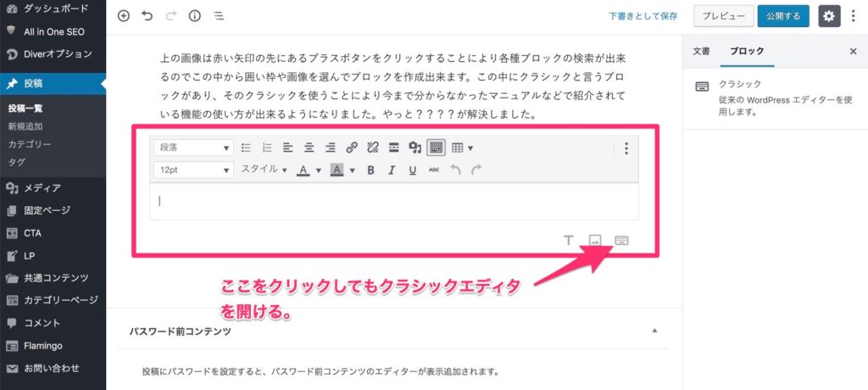Viewport: 868px width, 390px height.
Task: Add a classic block with the keyboard icon
Action: tap(621, 241)
